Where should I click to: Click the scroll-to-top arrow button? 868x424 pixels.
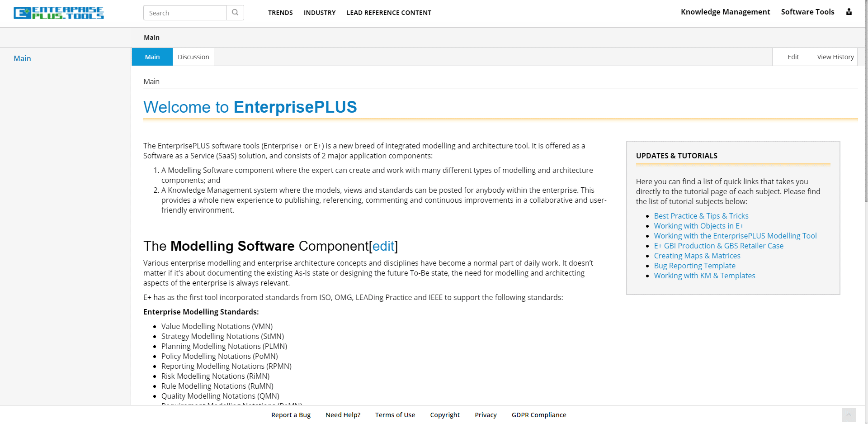point(849,415)
